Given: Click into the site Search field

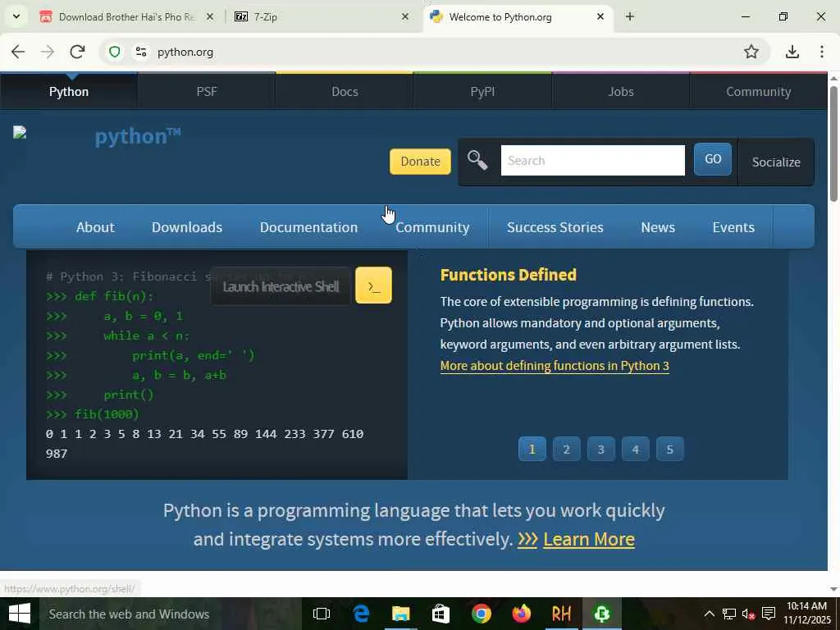Looking at the screenshot, I should pyautogui.click(x=592, y=160).
